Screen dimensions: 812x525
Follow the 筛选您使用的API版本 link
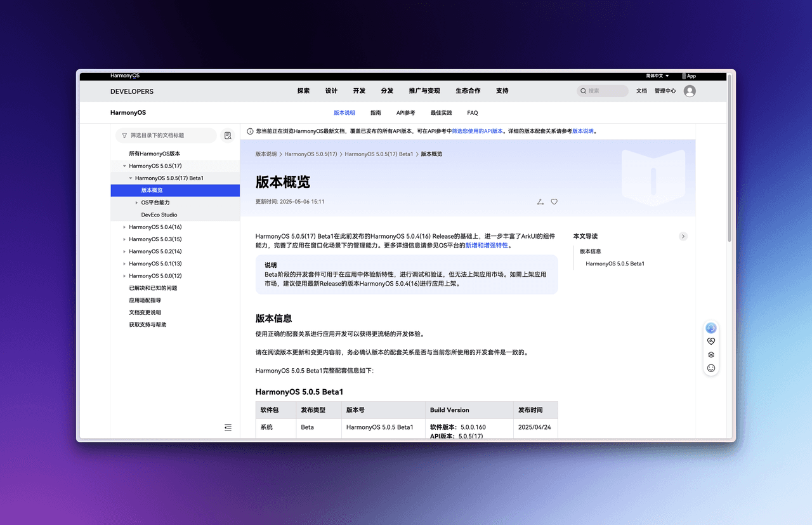pos(477,131)
